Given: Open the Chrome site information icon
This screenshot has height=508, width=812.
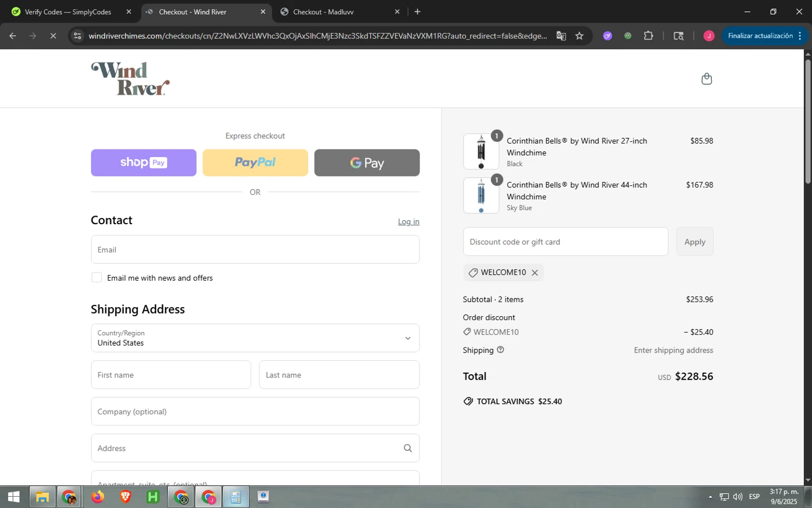Looking at the screenshot, I should click(77, 36).
